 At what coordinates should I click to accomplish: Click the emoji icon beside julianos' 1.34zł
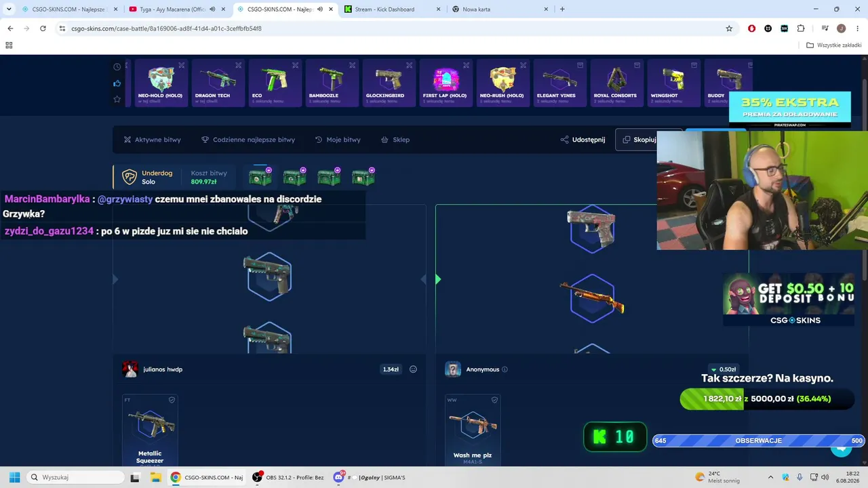click(x=413, y=369)
